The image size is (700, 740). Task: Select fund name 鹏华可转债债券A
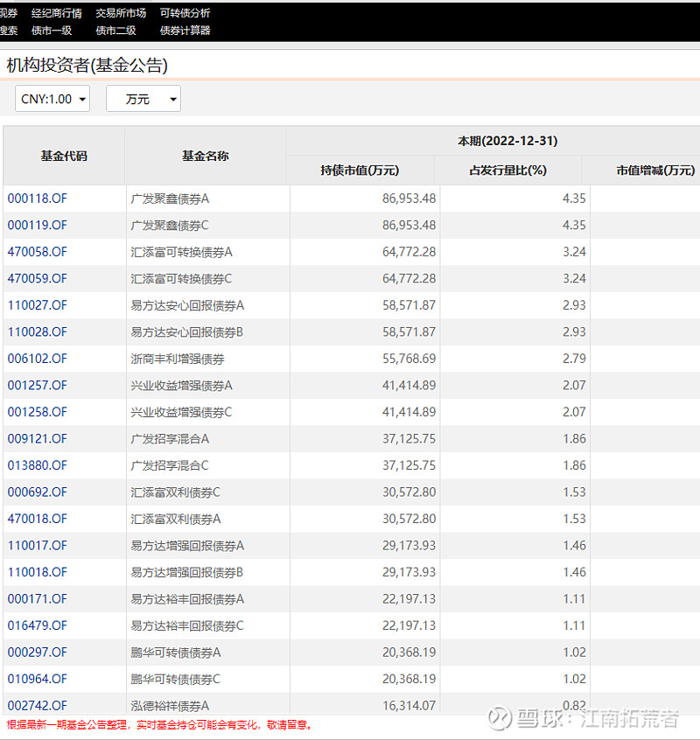click(x=176, y=652)
